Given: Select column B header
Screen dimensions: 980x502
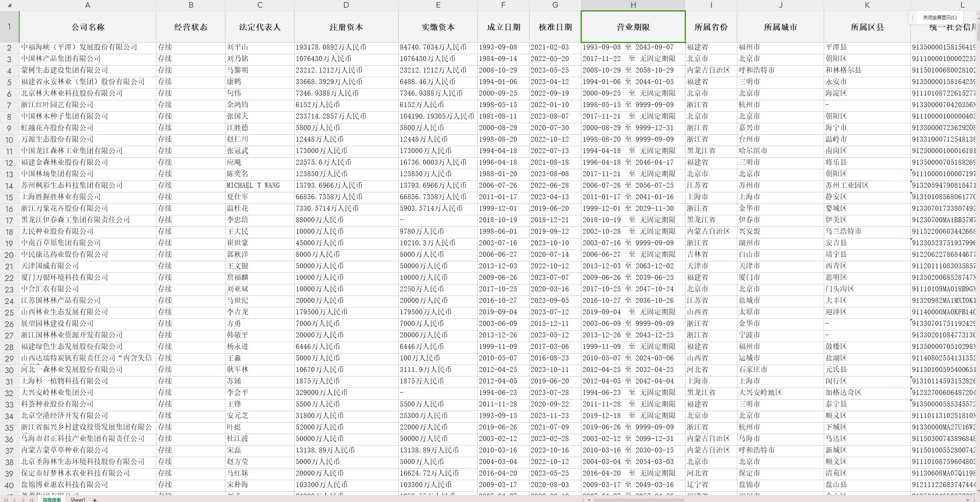Looking at the screenshot, I should [191, 5].
